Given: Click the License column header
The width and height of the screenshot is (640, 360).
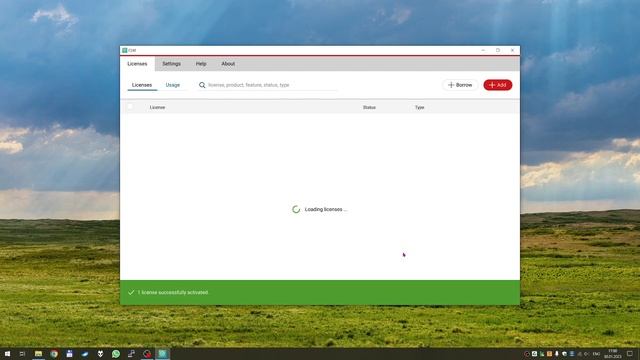Looking at the screenshot, I should (157, 107).
